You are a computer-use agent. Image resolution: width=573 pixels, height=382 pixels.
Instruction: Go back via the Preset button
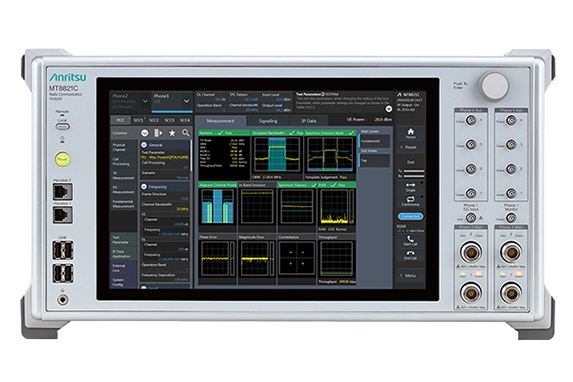point(410,147)
